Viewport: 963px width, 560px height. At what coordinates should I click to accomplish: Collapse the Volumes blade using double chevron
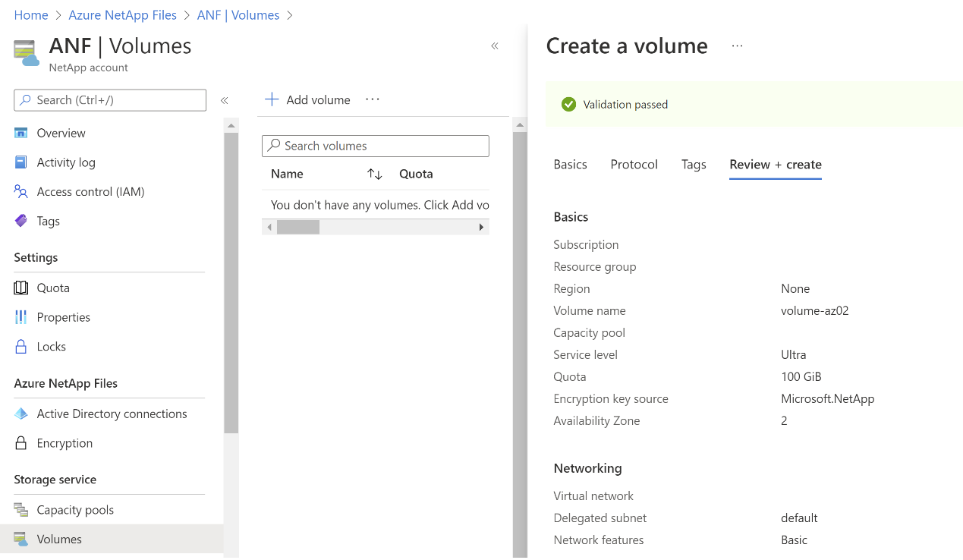tap(495, 46)
